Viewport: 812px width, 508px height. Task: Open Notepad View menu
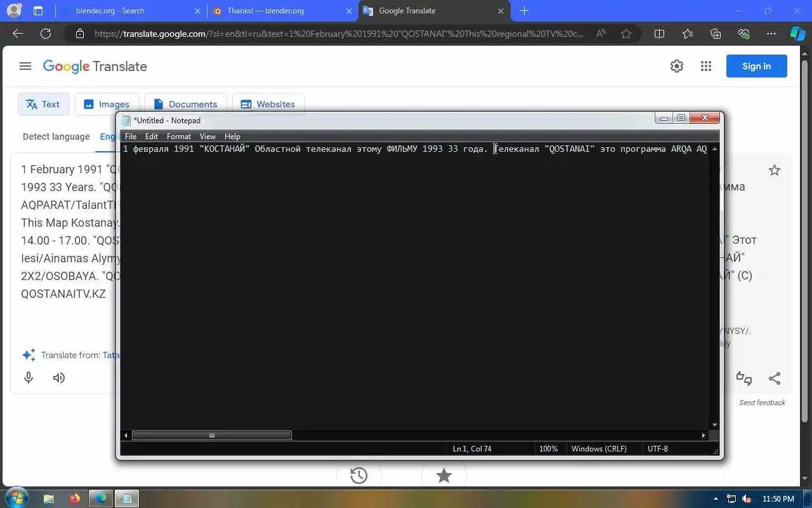[207, 136]
